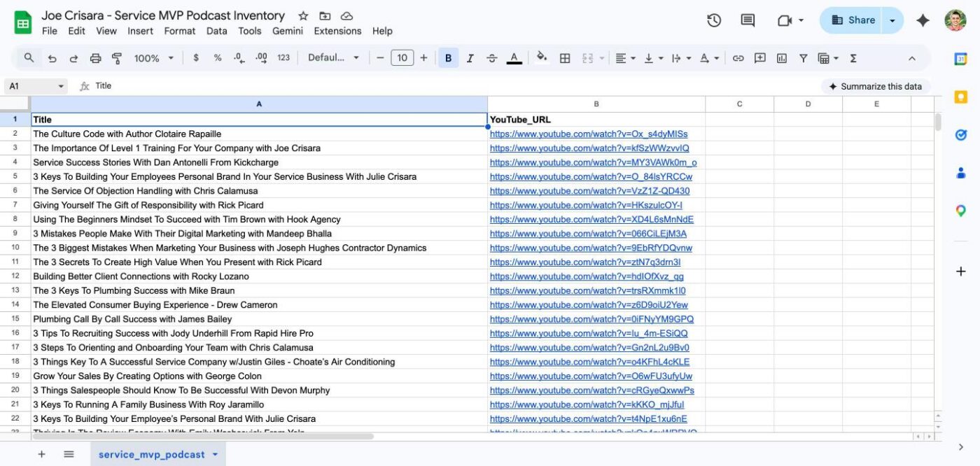This screenshot has width=980, height=466.
Task: Insert a chart
Action: [x=781, y=57]
